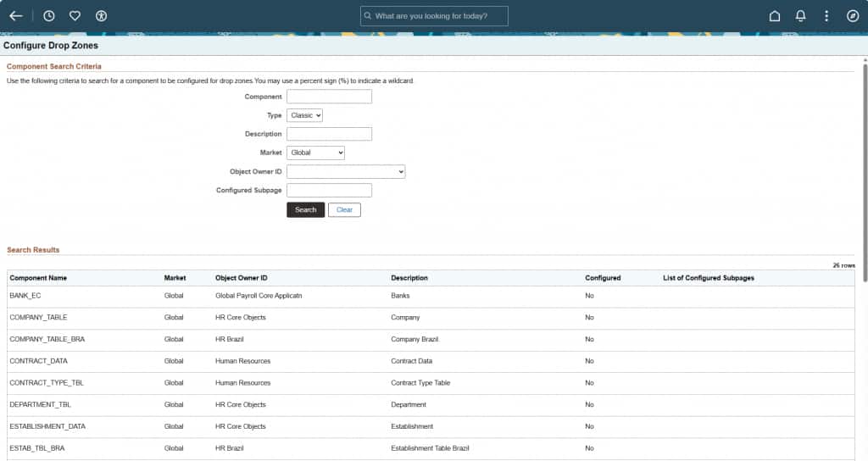The width and height of the screenshot is (868, 461).
Task: Click the Description input field
Action: pos(330,134)
